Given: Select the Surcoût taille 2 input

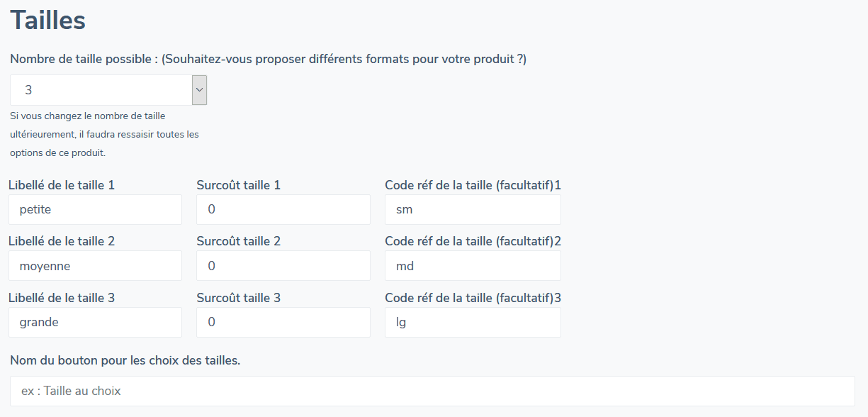Looking at the screenshot, I should (x=283, y=265).
